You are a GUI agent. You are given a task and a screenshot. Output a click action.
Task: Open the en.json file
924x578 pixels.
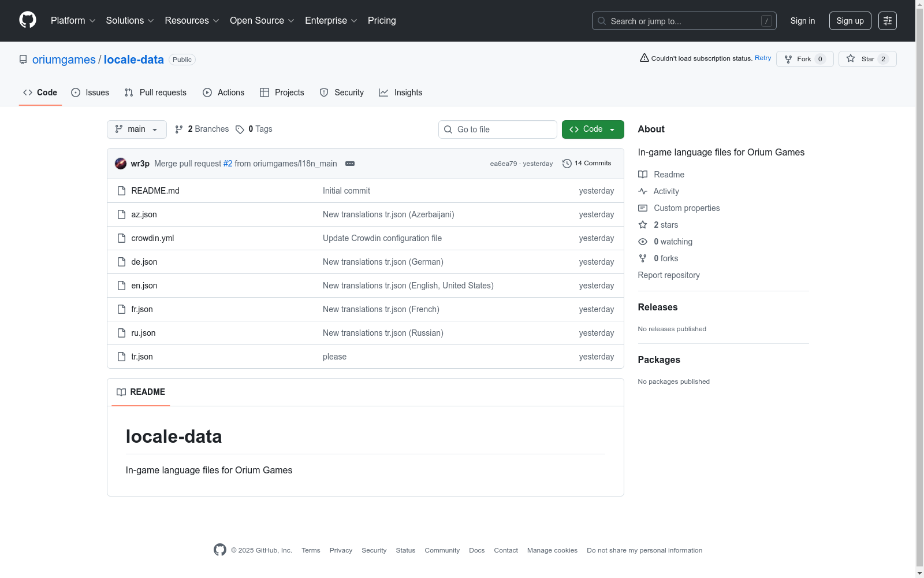coord(144,286)
